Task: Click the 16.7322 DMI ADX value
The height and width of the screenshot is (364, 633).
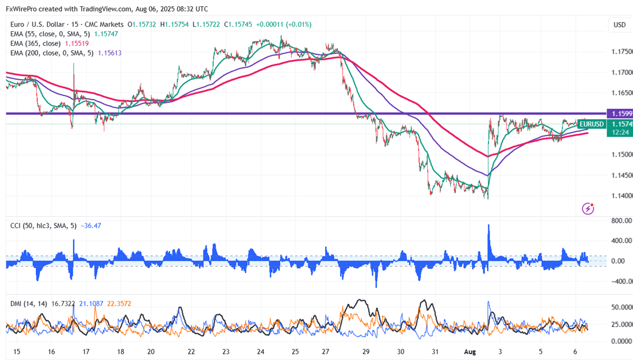Action: 64,303
